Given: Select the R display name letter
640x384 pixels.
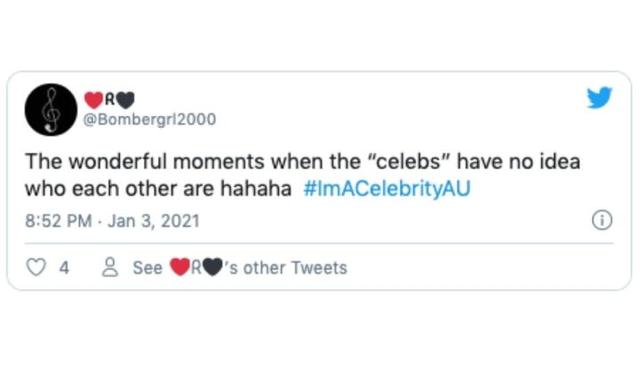Looking at the screenshot, I should [110, 99].
